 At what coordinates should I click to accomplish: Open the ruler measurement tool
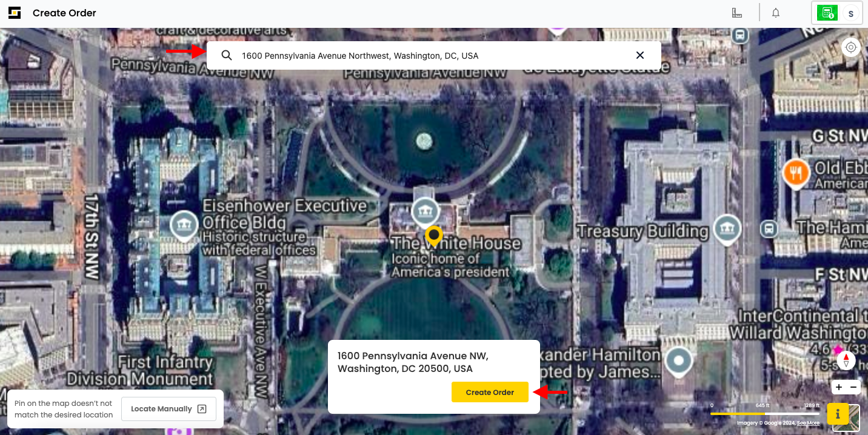click(x=737, y=13)
